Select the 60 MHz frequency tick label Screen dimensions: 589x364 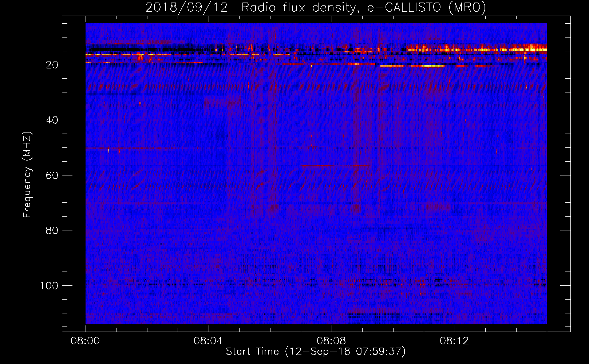(x=52, y=175)
